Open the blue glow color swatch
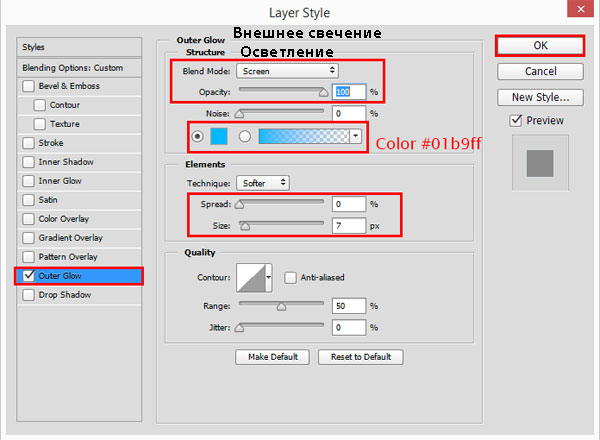The height and width of the screenshot is (440, 600). click(219, 136)
